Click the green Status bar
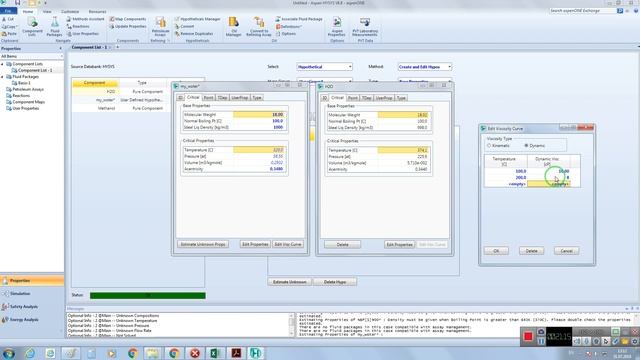Screen dimensions: 640x360 click(148, 296)
